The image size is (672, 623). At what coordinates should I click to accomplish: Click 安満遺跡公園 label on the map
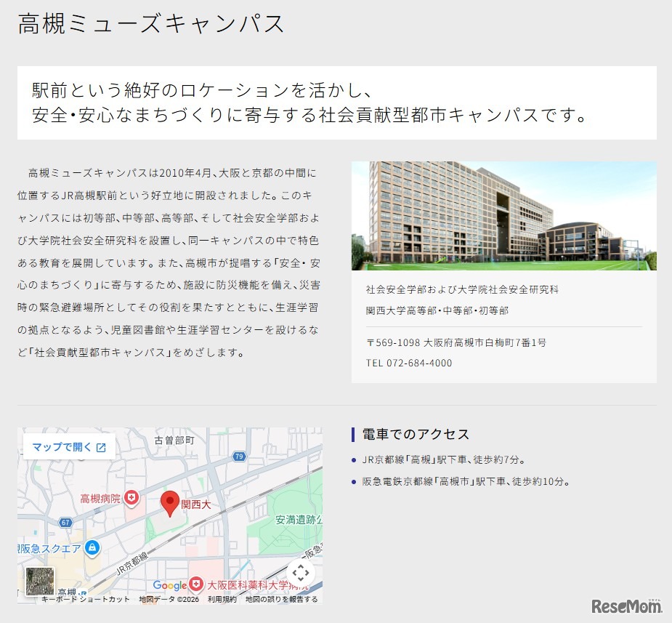pyautogui.click(x=299, y=520)
